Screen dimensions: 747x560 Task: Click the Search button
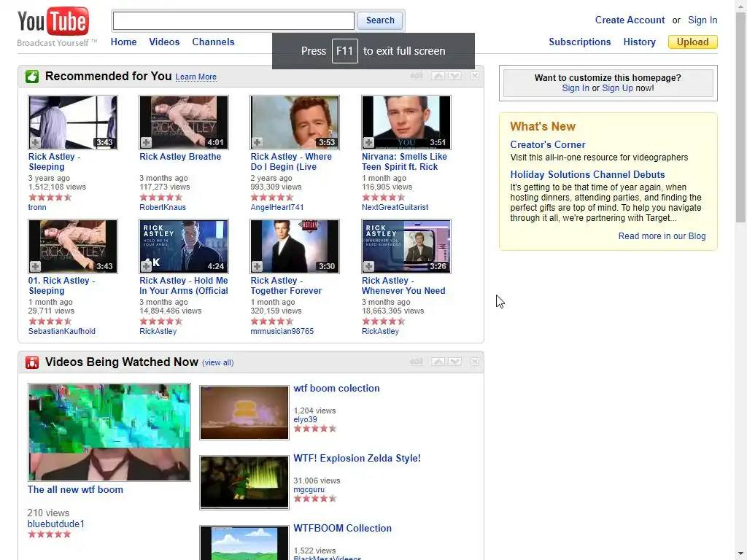380,20
